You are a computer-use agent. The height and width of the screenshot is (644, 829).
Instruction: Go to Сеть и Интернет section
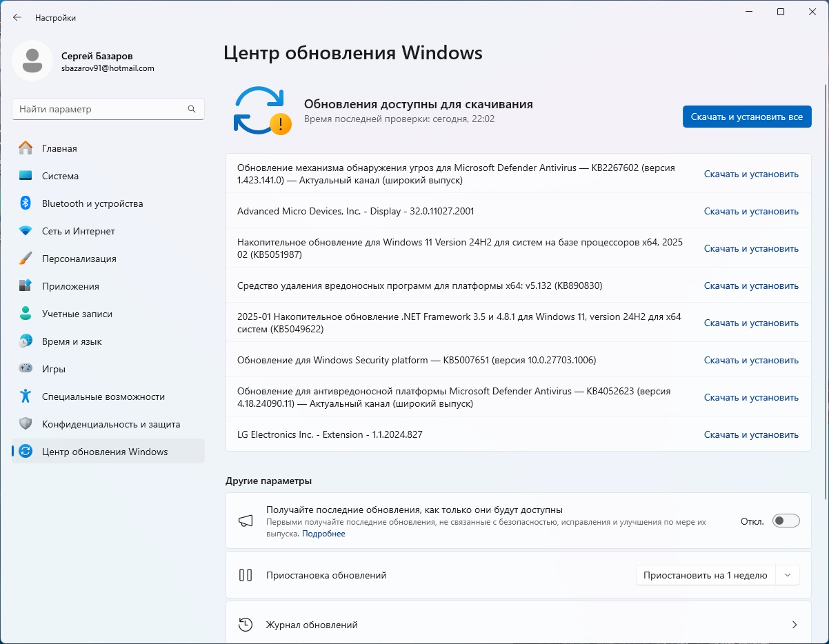pyautogui.click(x=108, y=231)
